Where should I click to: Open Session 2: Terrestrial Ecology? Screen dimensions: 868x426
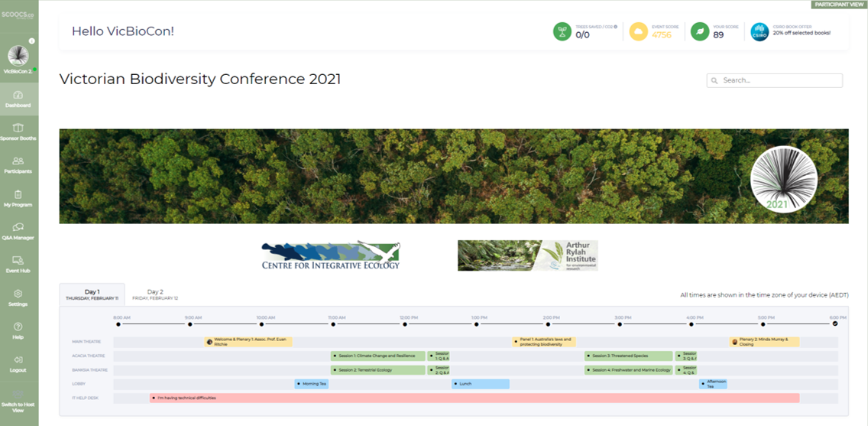[x=378, y=369]
